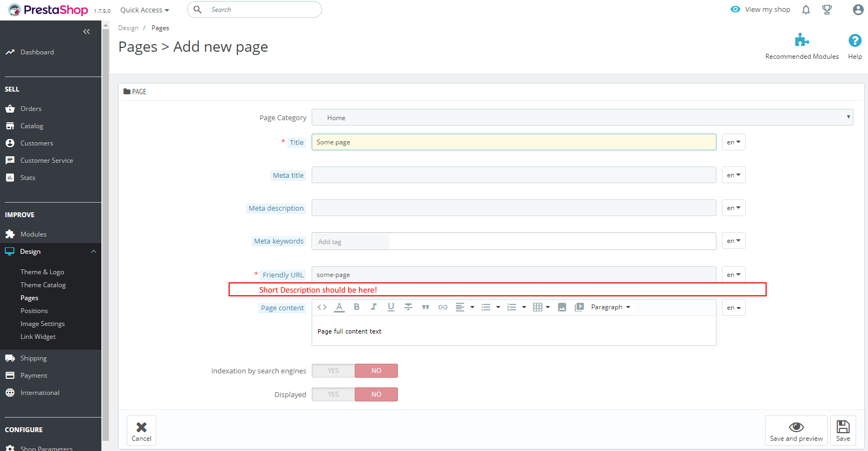868x451 pixels.
Task: Open Positions in Design submenu
Action: (x=34, y=311)
